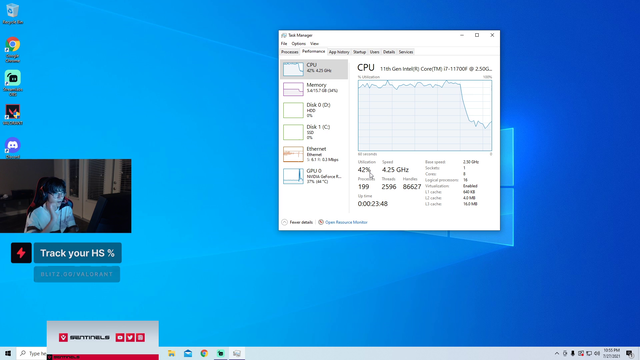Select the CPU panel in Task Manager sidebar
Viewport: 640px width, 360px height.
pyautogui.click(x=314, y=69)
